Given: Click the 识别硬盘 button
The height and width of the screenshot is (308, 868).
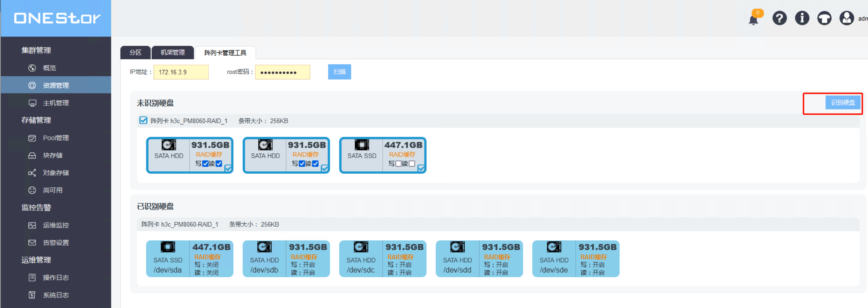Looking at the screenshot, I should tap(842, 102).
